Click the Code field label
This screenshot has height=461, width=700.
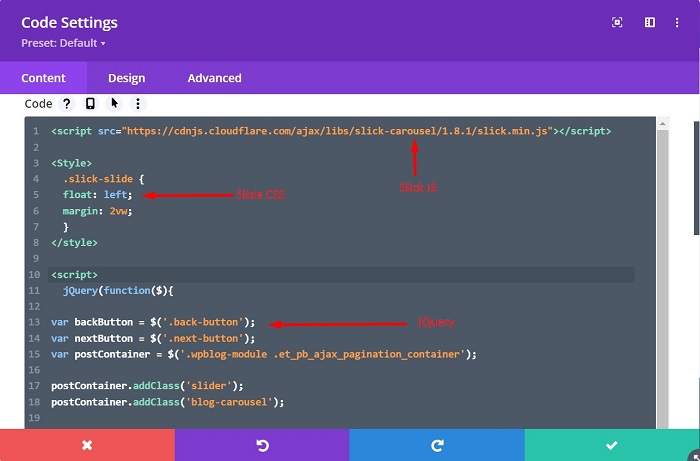click(x=38, y=104)
